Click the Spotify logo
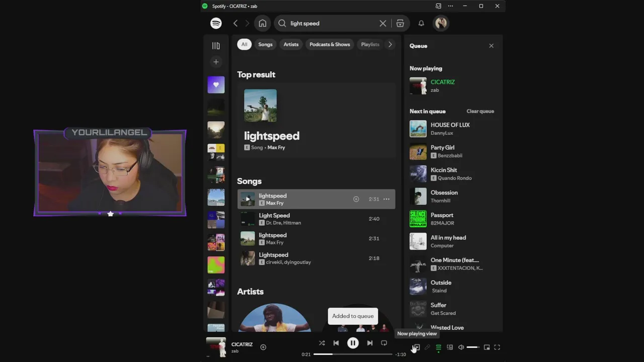This screenshot has height=362, width=644. point(216,23)
